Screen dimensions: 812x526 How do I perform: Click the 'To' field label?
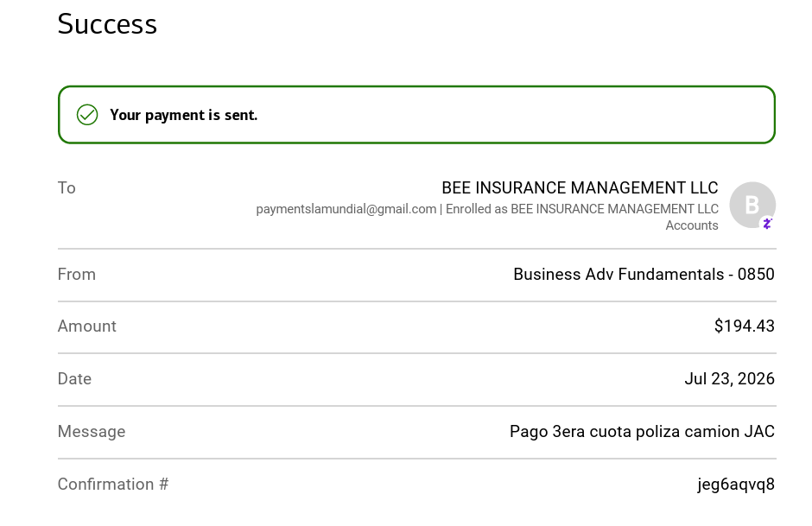click(67, 188)
